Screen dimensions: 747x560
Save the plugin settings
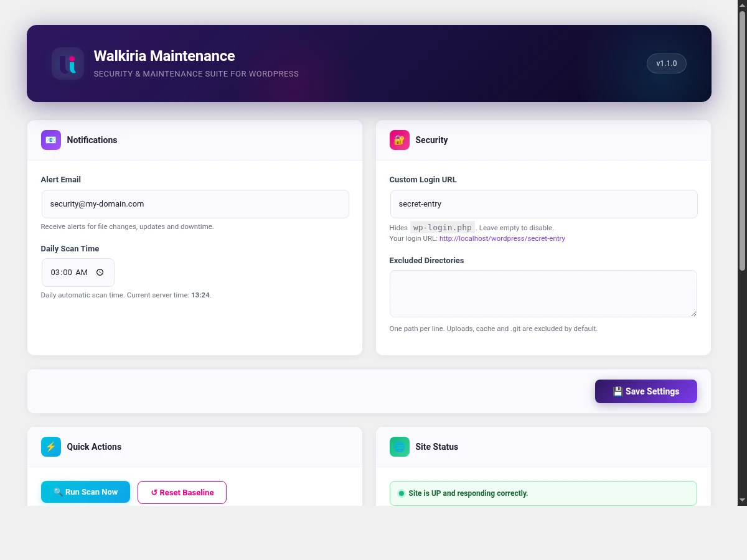(646, 391)
